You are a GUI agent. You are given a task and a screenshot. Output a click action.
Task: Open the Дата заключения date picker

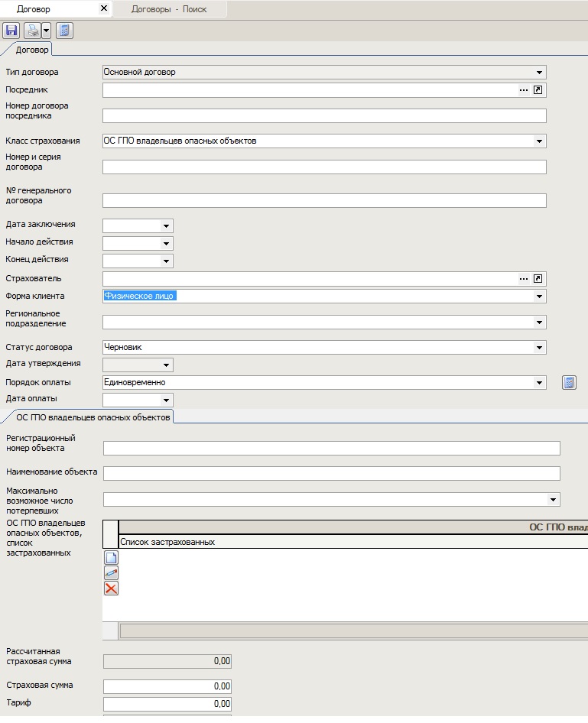click(x=166, y=226)
